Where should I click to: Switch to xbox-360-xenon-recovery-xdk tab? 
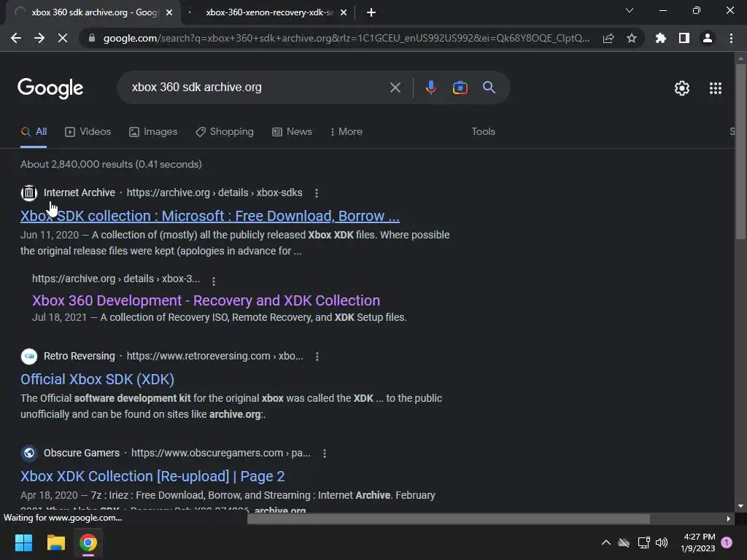(x=268, y=13)
